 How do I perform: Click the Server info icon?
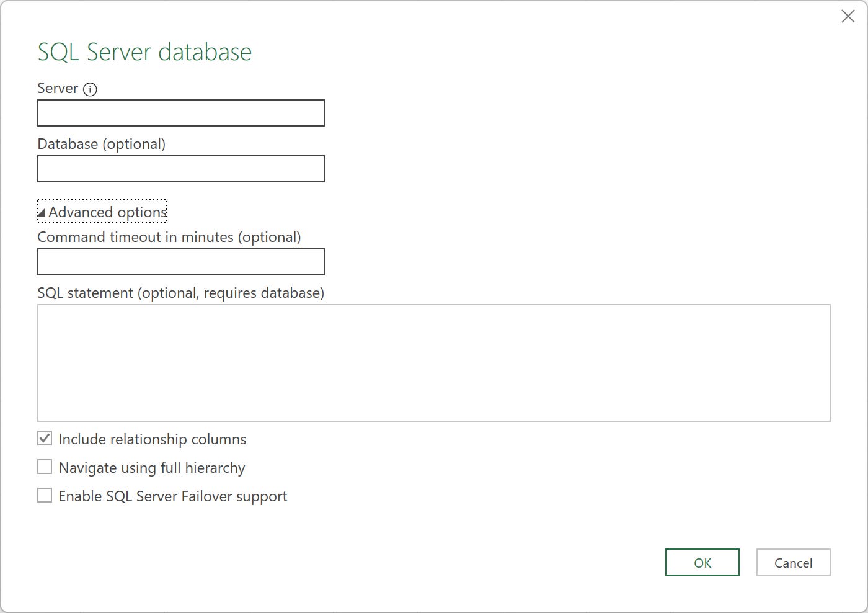point(90,89)
